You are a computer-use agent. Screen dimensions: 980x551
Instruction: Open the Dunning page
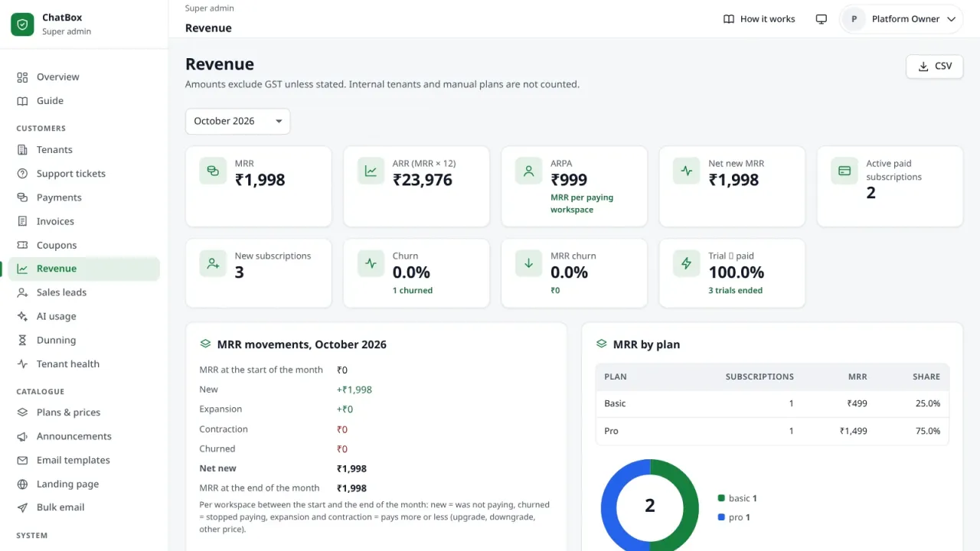(x=83, y=340)
